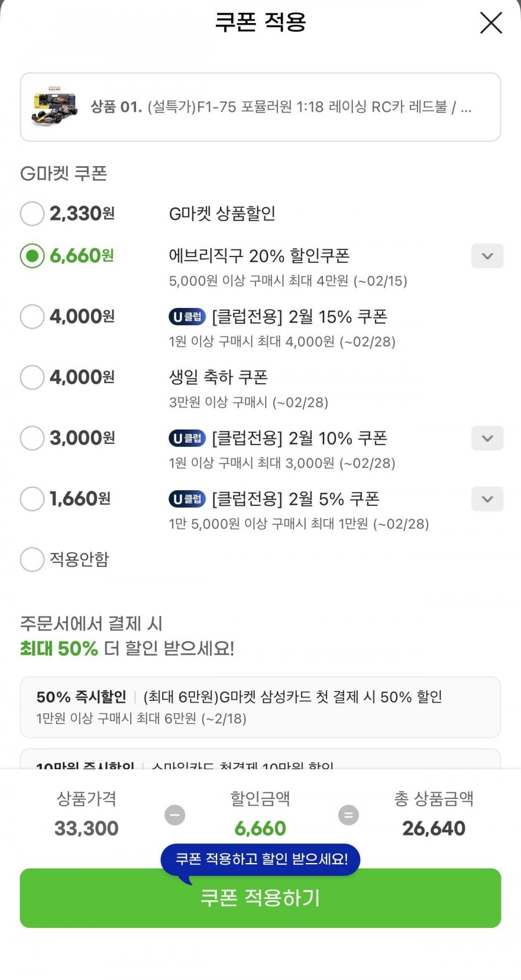Close the coupon apply dialog
Image resolution: width=521 pixels, height=980 pixels.
[490, 23]
